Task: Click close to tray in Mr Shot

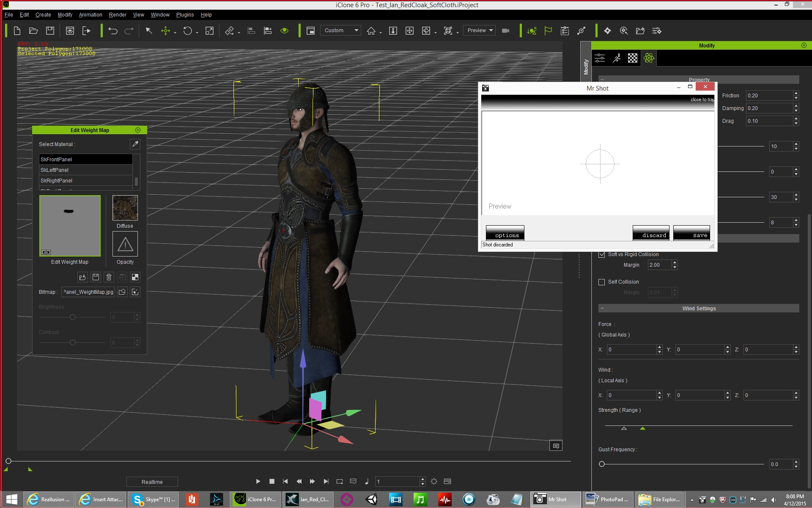Action: point(702,99)
